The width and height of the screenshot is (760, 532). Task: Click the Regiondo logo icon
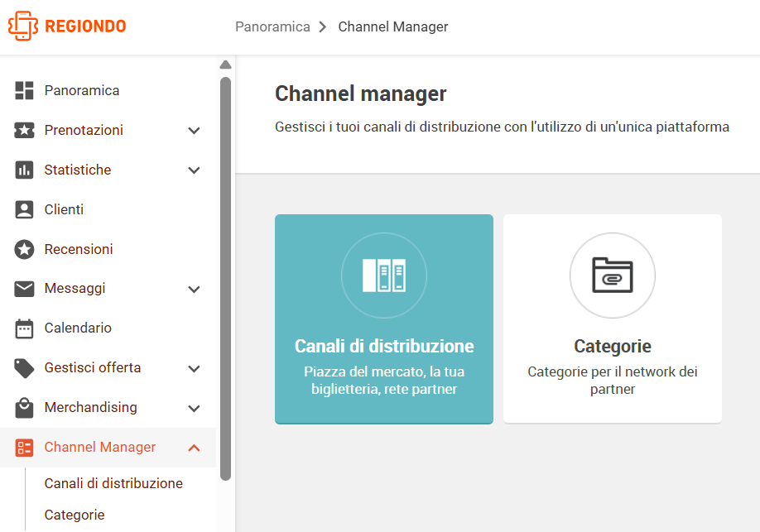23,26
